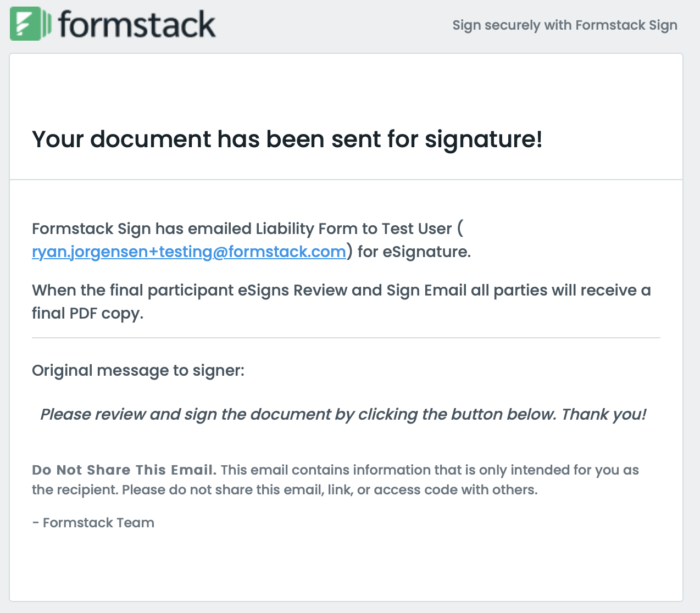700x613 pixels.
Task: Click the italic "Please review and sign" message
Action: tap(343, 414)
